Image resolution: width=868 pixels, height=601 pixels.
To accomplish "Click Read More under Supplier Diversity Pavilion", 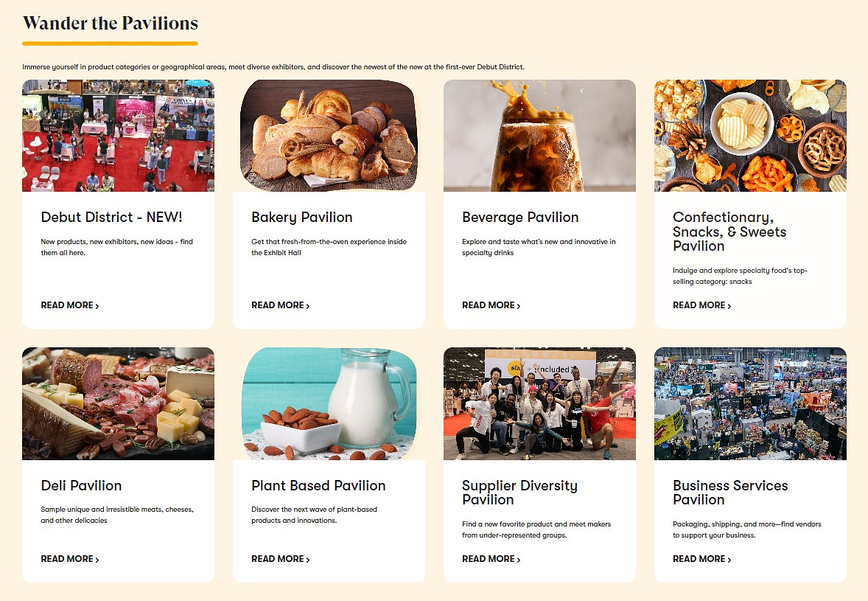I will pyautogui.click(x=491, y=559).
